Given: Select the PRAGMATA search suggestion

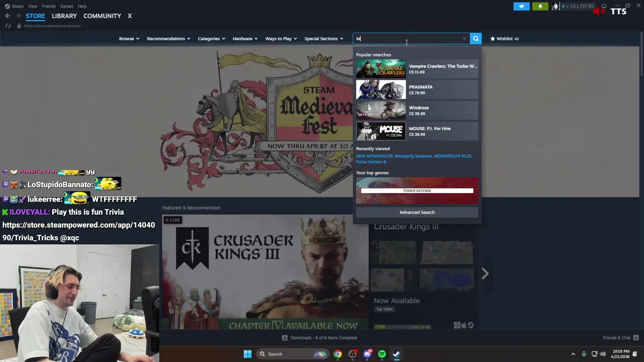Looking at the screenshot, I should pyautogui.click(x=417, y=89).
